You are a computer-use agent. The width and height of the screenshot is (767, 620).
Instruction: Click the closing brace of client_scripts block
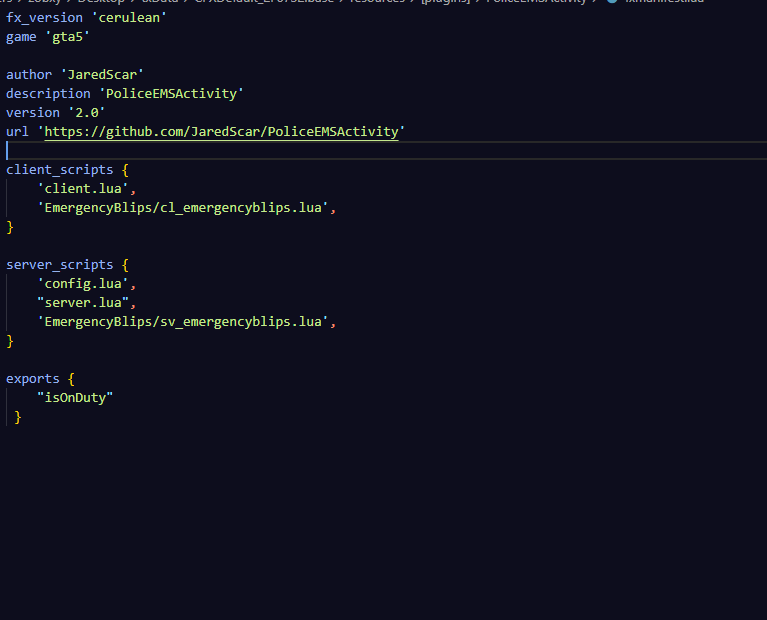tap(10, 227)
